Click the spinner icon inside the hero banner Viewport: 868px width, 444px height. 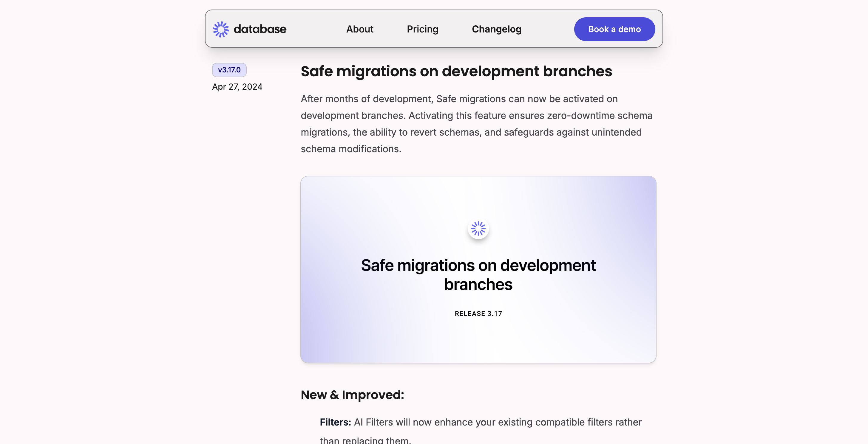[x=478, y=228]
